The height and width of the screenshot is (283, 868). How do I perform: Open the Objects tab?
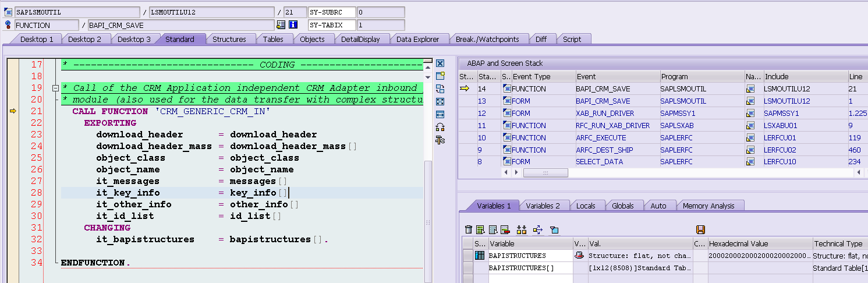(x=312, y=39)
